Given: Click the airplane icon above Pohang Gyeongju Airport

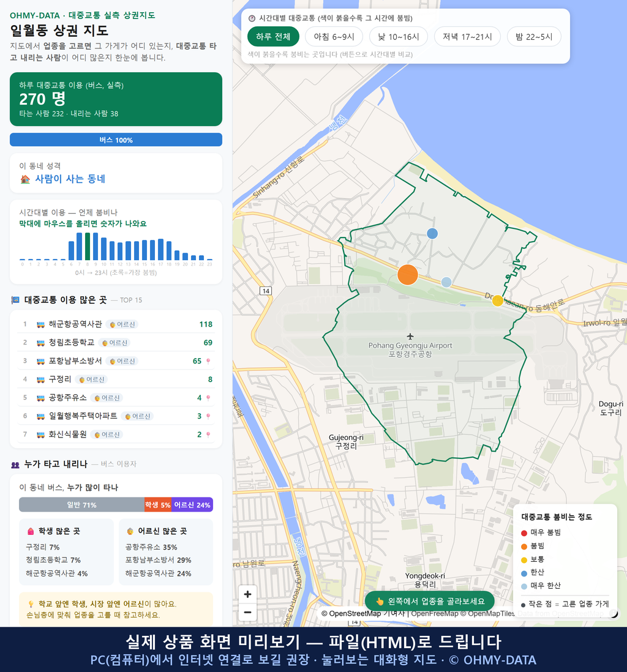Looking at the screenshot, I should pos(410,337).
